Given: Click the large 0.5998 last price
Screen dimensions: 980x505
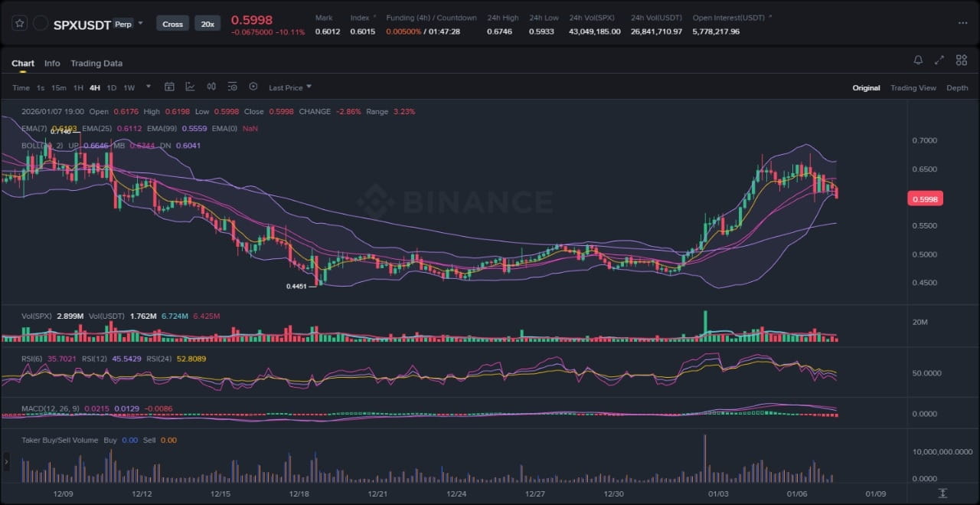Looking at the screenshot, I should click(x=252, y=20).
